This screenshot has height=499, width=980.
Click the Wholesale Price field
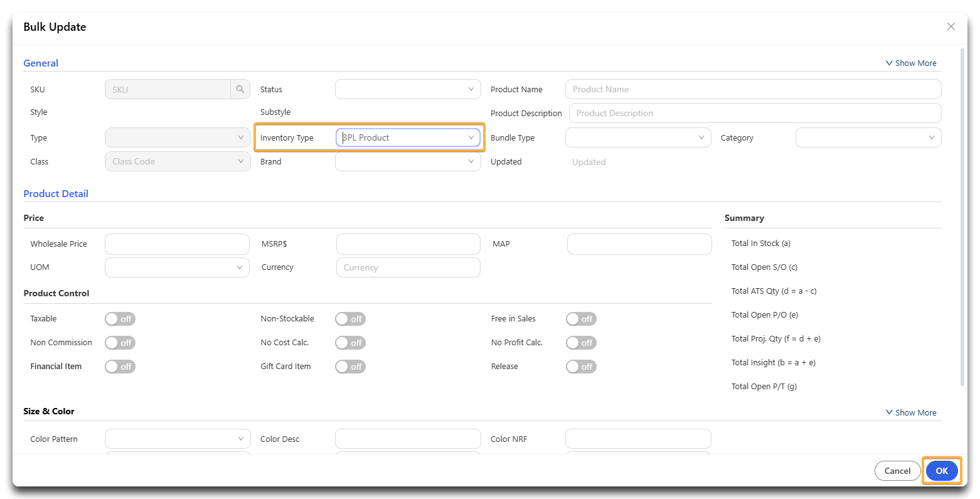(x=177, y=244)
